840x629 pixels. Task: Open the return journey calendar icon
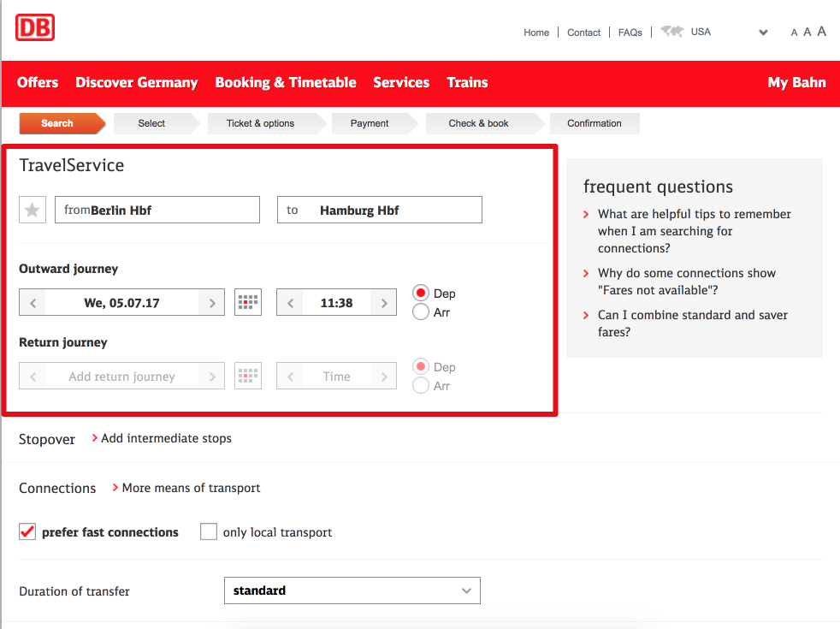(248, 376)
